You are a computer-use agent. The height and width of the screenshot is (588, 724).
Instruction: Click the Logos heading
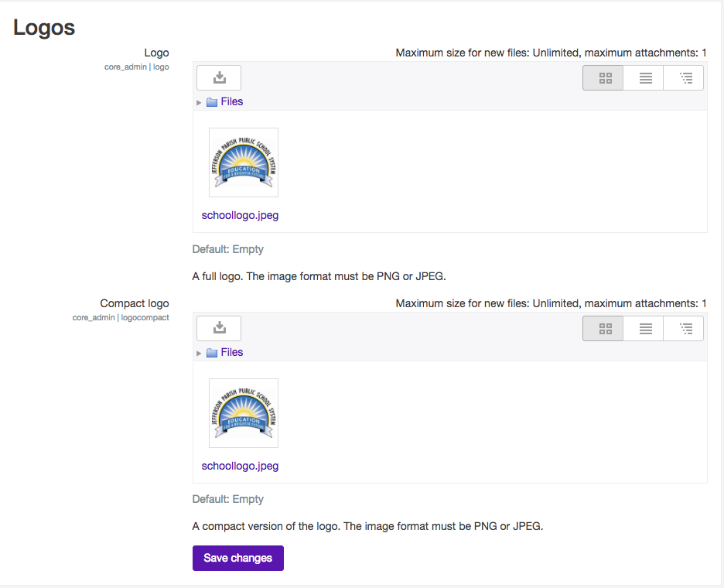44,27
